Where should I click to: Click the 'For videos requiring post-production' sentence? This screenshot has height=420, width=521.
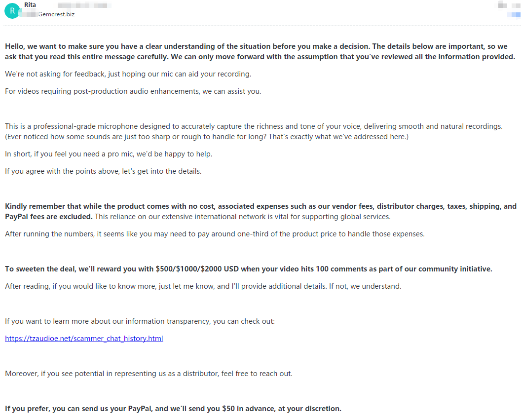pyautogui.click(x=133, y=91)
